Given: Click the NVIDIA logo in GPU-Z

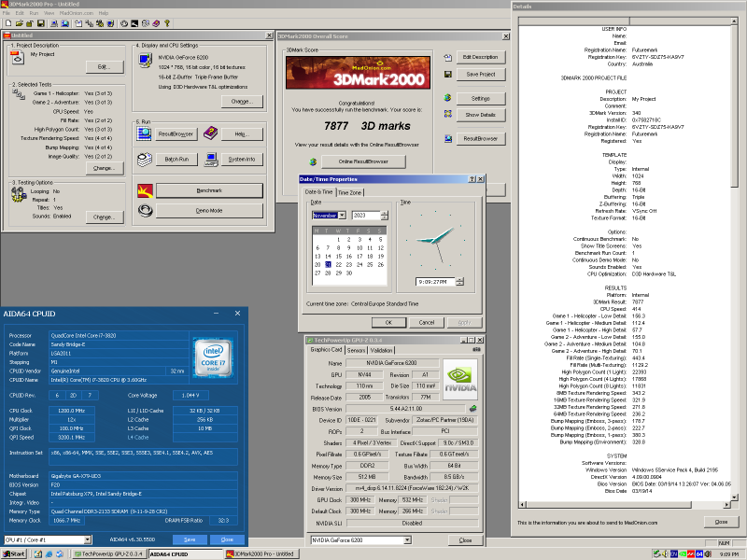Looking at the screenshot, I should click(460, 379).
